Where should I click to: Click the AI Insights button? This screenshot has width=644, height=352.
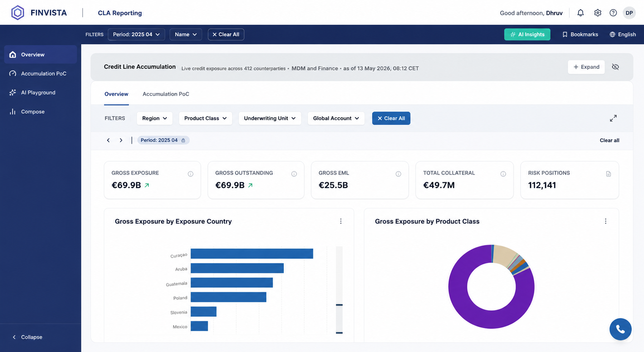(527, 35)
